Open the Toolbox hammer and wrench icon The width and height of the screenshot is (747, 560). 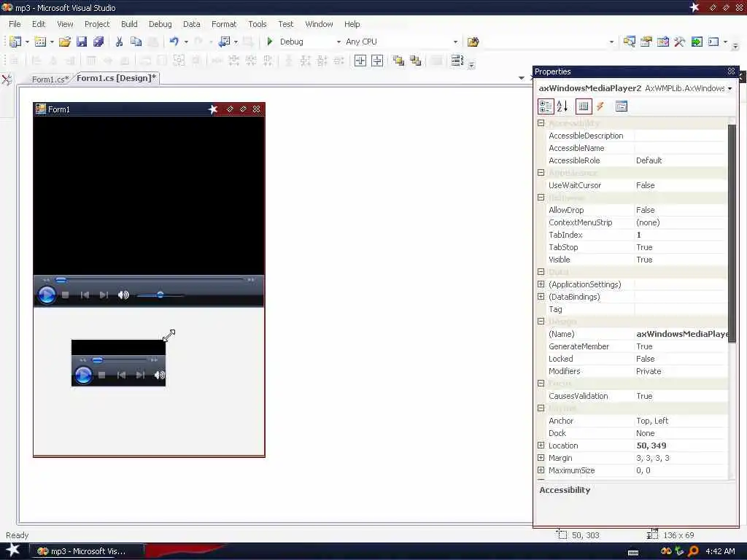tap(679, 42)
